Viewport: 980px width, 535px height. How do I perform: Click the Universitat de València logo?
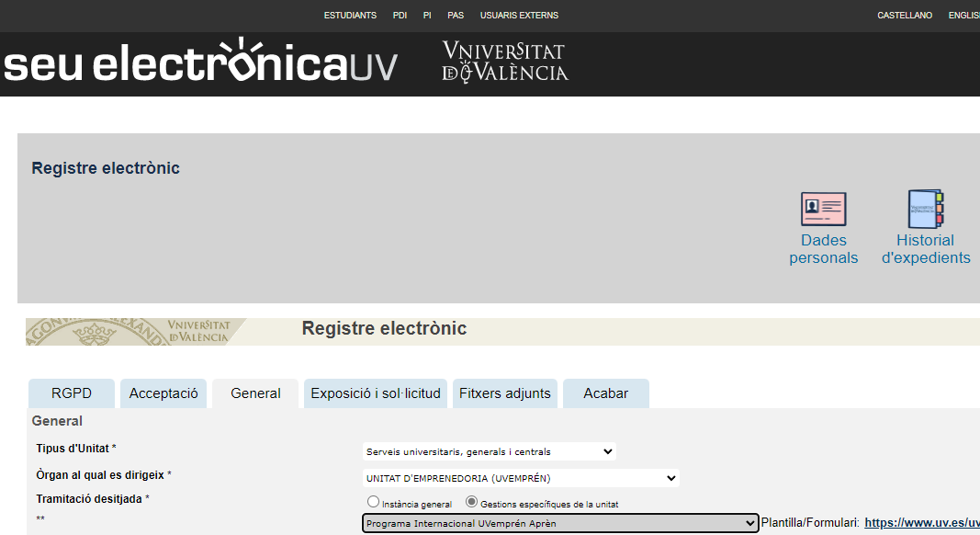click(x=504, y=62)
